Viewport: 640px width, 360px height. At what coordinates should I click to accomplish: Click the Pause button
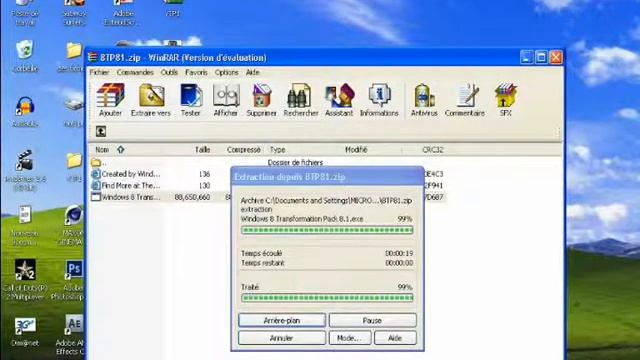pos(373,320)
